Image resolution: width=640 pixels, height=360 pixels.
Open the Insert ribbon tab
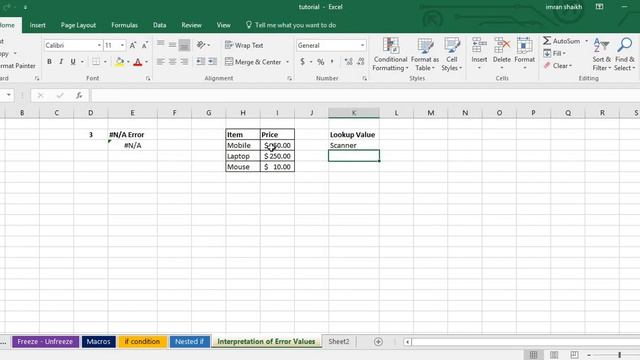click(x=38, y=25)
